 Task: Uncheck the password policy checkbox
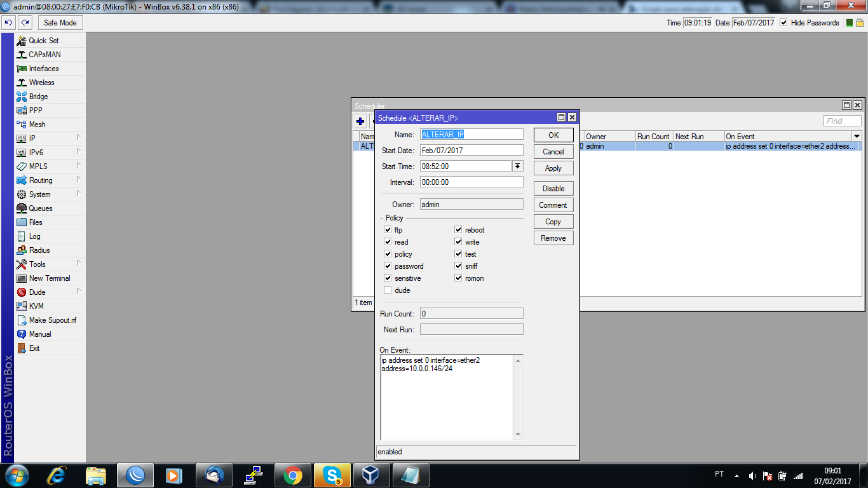[x=388, y=266]
